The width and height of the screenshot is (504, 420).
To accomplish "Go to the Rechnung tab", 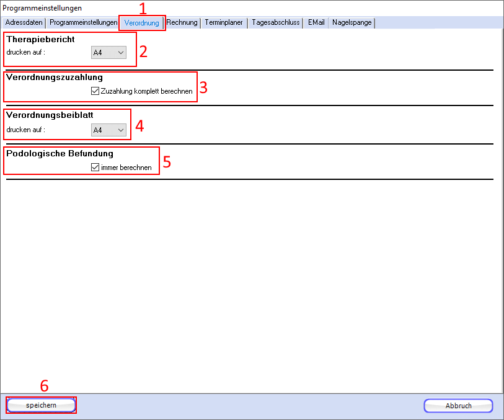I will click(182, 23).
